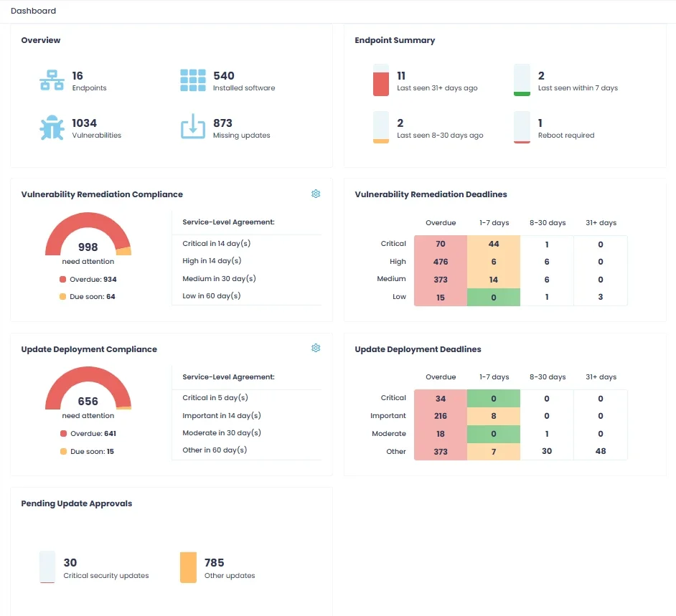Open Update Deployment Compliance settings gear
The width and height of the screenshot is (676, 616).
(316, 348)
